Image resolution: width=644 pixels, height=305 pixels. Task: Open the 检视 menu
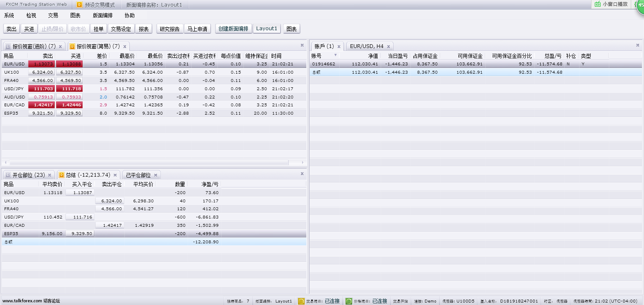[x=31, y=15]
